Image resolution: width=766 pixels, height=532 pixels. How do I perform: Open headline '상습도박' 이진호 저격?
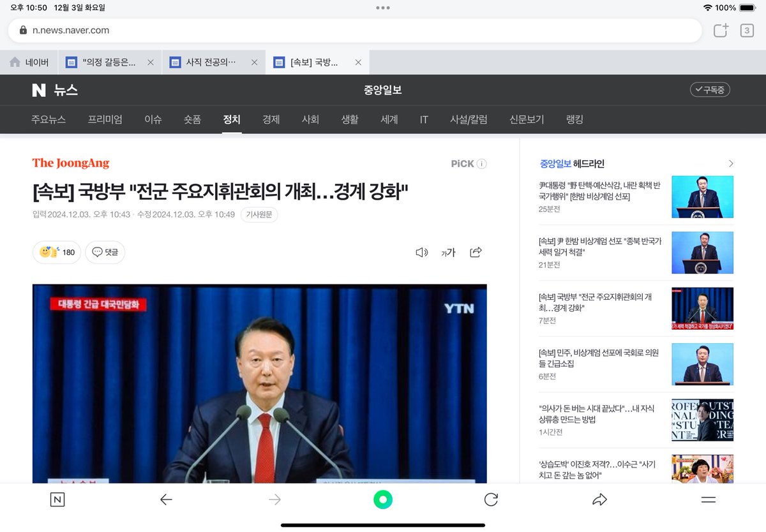click(597, 469)
